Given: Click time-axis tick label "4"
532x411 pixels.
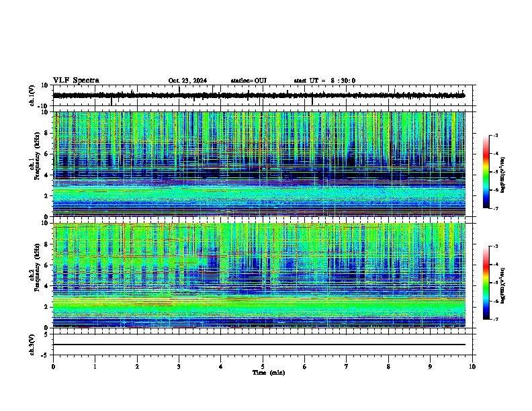Looking at the screenshot, I should [221, 367].
